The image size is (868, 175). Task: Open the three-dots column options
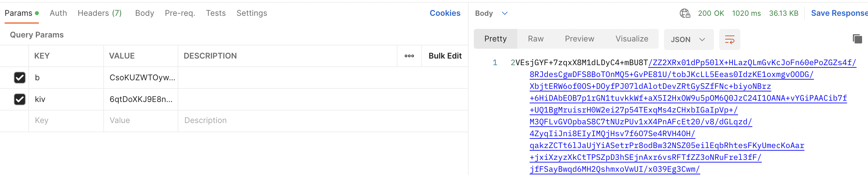point(409,56)
